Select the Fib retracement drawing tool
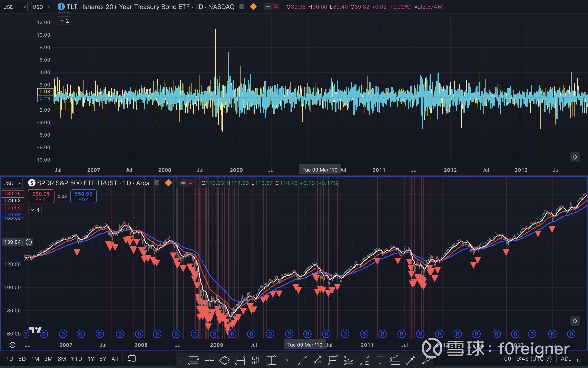This screenshot has height=368, width=588. point(193,360)
